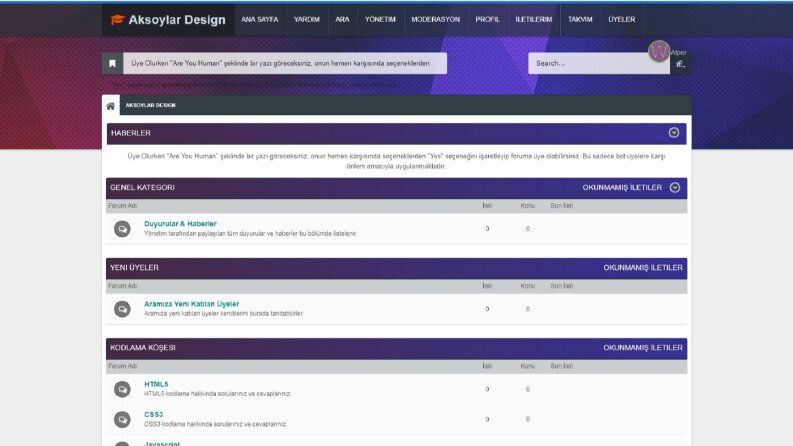Viewport: 793px width, 446px height.
Task: Click board icon for Aramıza Yeni Katılan Üyeler
Action: (x=122, y=309)
